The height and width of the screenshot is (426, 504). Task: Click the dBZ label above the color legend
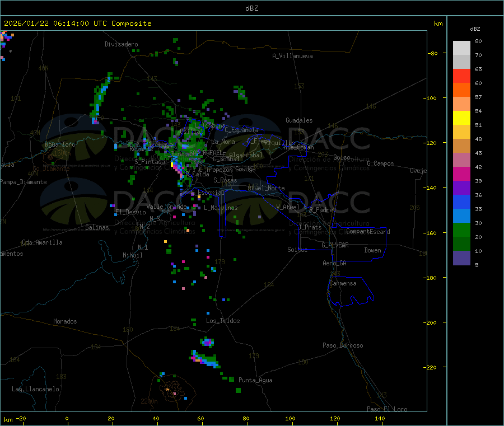point(475,29)
